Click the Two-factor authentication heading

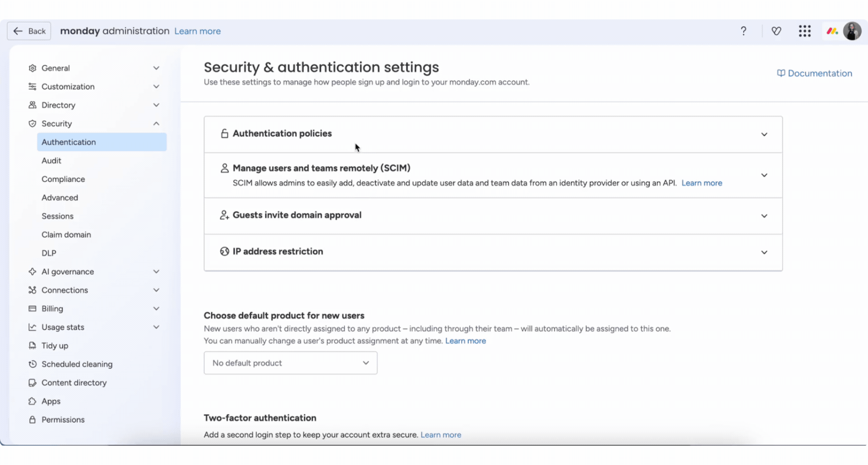[260, 418]
